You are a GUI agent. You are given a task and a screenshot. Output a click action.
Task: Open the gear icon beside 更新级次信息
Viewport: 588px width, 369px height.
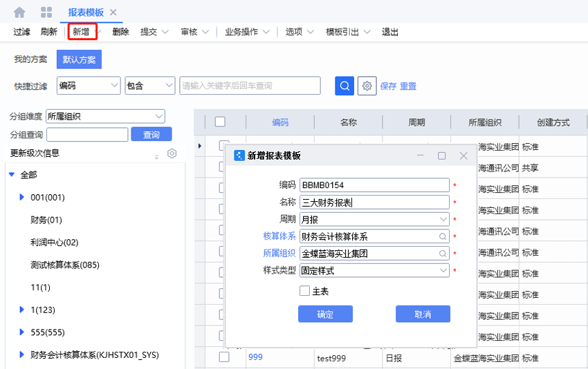[172, 153]
